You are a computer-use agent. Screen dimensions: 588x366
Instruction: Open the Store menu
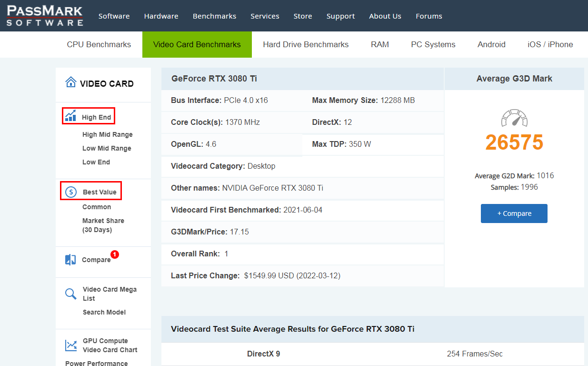303,16
